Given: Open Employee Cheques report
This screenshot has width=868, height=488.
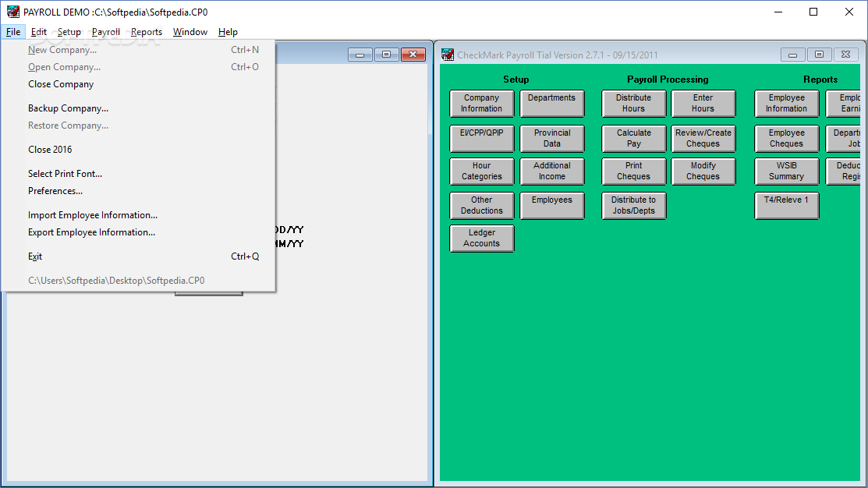Looking at the screenshot, I should pos(787,138).
